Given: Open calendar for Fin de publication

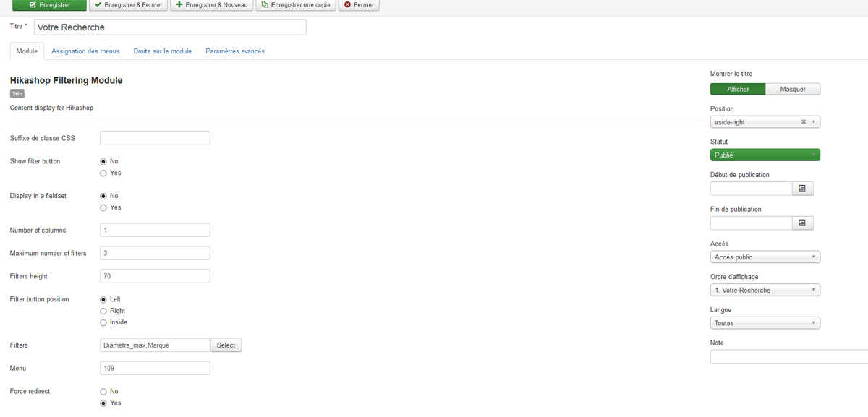Looking at the screenshot, I should 802,223.
